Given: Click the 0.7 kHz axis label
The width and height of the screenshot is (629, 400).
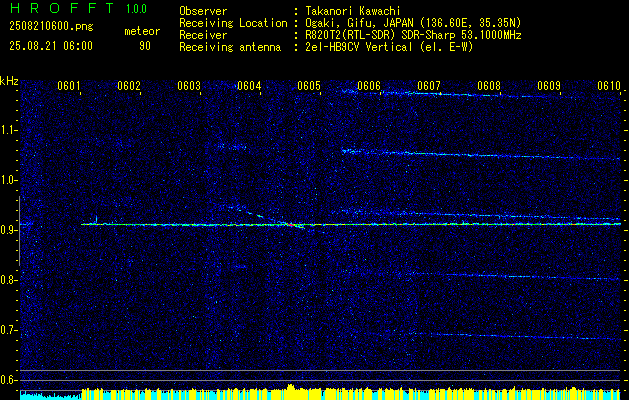Looking at the screenshot, I should (8, 330).
